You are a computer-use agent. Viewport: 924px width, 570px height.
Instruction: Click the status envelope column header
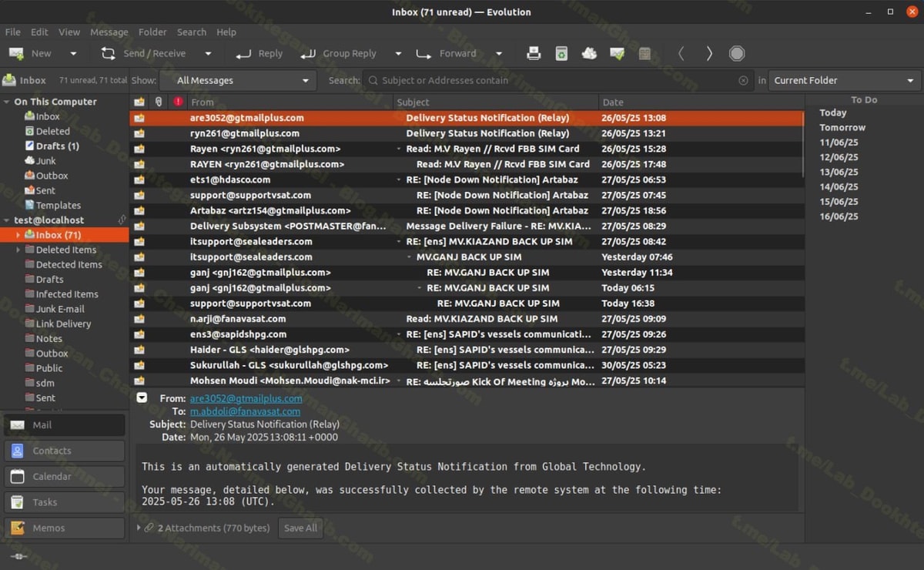tap(139, 102)
